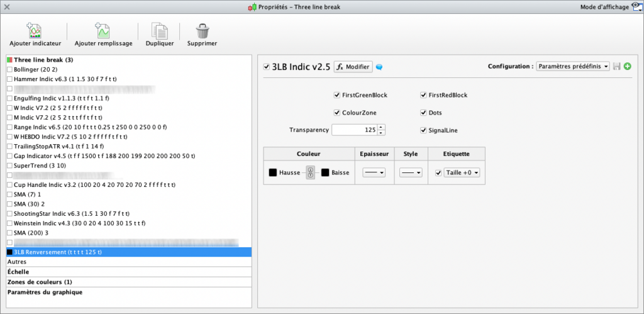Click the Dupliquer documents icon
Screen dimensions: 644x314
click(159, 31)
